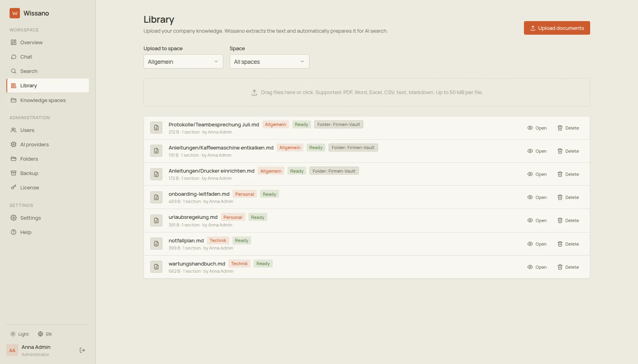Click Folder: Firmen-Vault tag on Kaffeemaschine row
638x364 pixels.
tap(353, 148)
